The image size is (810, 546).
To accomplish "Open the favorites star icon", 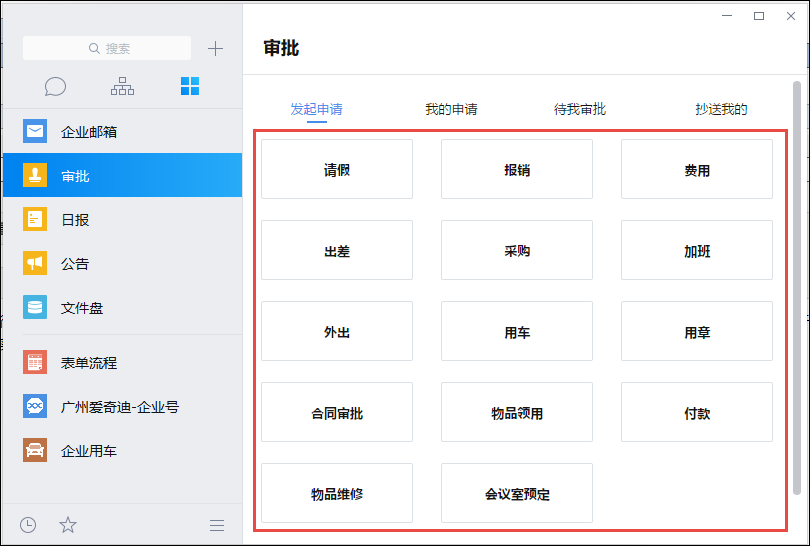I will (68, 525).
